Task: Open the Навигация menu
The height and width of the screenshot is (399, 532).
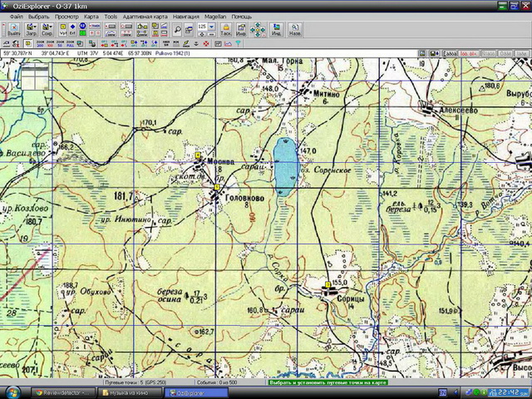Action: pyautogui.click(x=185, y=17)
